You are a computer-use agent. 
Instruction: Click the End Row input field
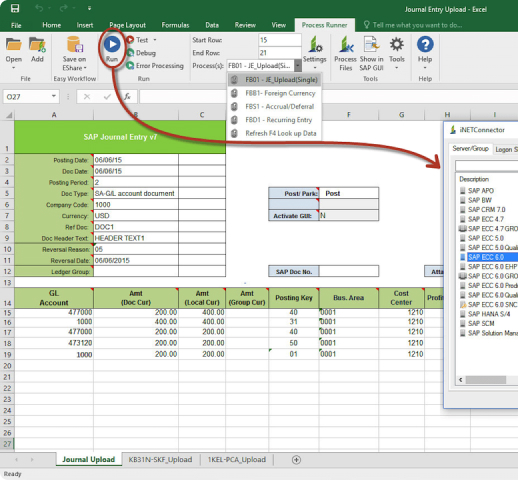click(x=279, y=53)
